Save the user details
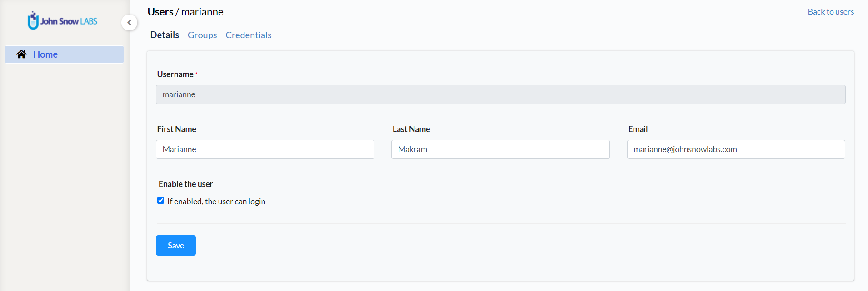 176,246
